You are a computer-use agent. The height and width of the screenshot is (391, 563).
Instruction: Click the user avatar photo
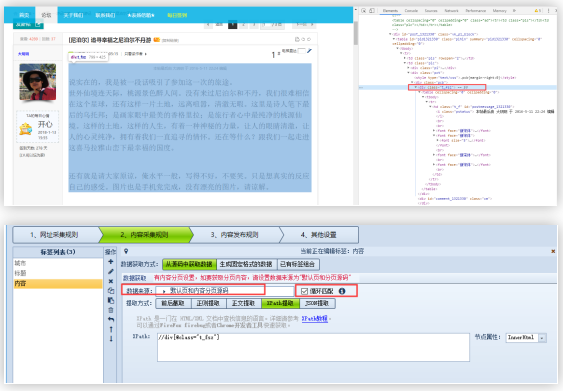38,82
